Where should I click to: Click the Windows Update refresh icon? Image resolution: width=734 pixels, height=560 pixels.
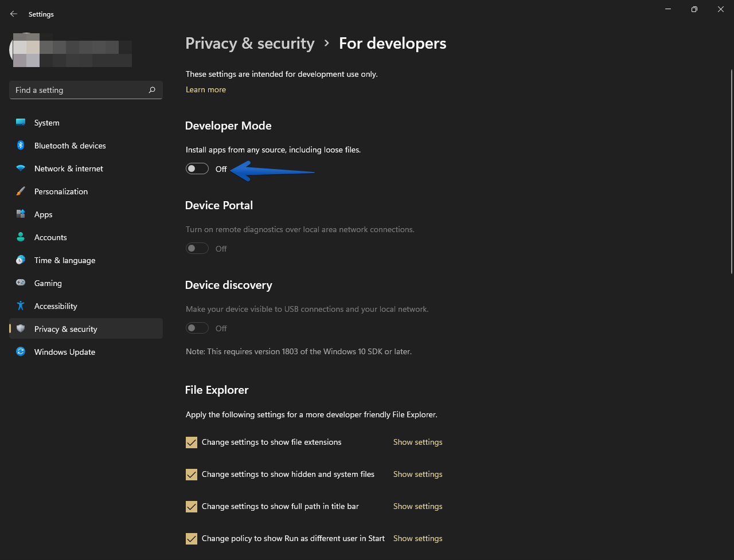coord(21,352)
